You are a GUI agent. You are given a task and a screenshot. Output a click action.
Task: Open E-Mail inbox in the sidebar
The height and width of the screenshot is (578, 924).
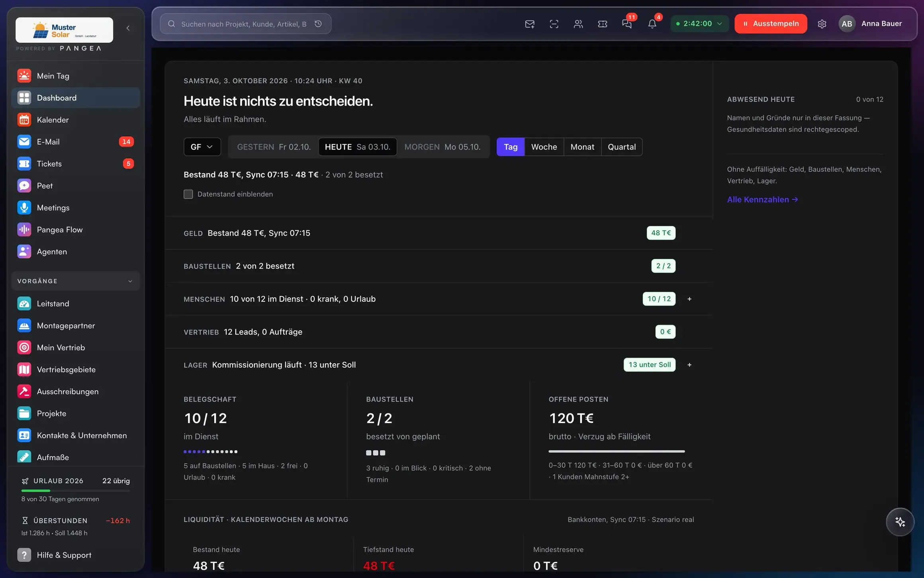(76, 142)
